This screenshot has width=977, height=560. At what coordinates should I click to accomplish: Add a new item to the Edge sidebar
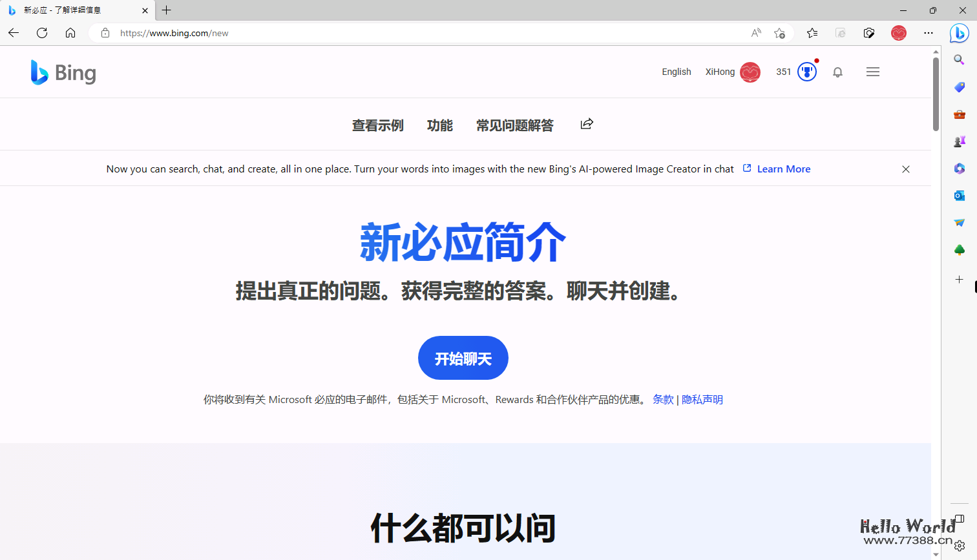pos(960,280)
